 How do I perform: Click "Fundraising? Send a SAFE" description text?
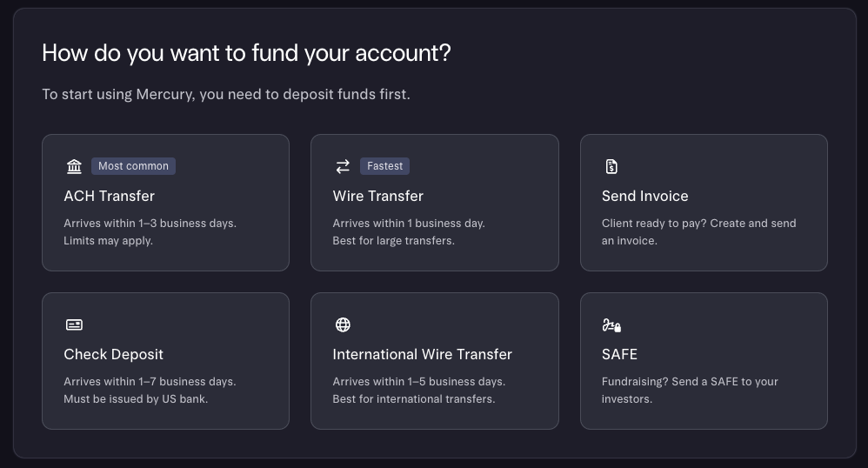coord(690,382)
